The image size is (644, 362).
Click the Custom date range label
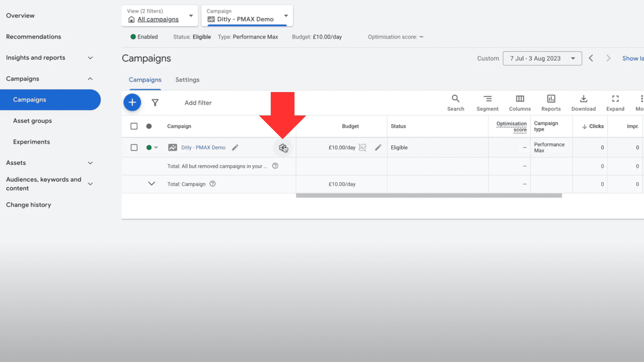point(488,58)
